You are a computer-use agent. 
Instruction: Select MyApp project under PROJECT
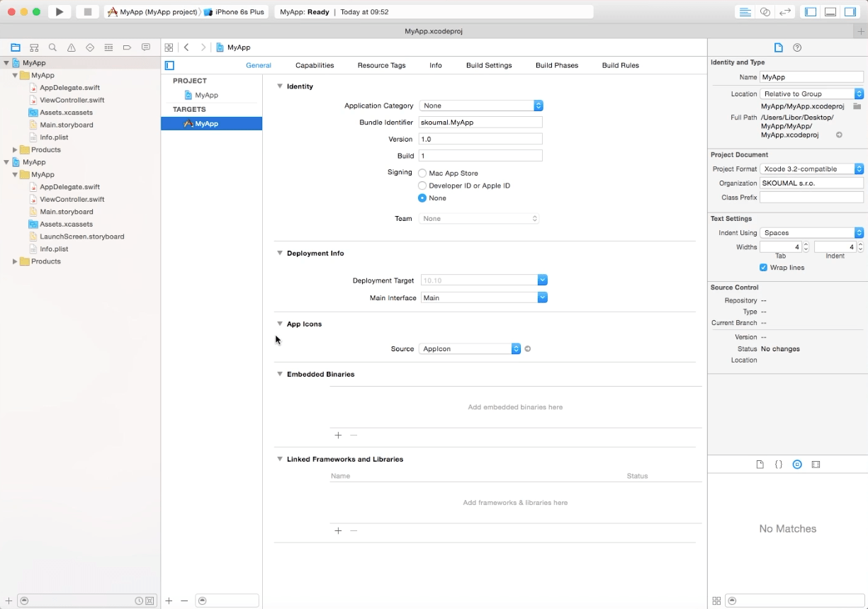click(206, 95)
